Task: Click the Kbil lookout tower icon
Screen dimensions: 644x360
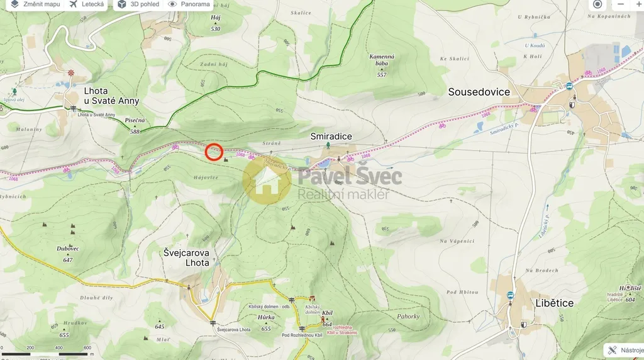Action: pos(323,320)
